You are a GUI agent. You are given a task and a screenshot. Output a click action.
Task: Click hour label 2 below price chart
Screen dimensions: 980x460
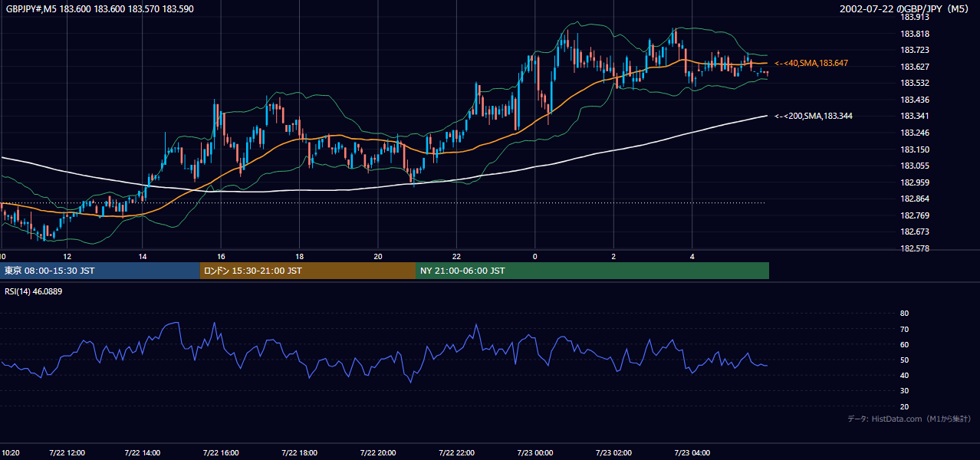pyautogui.click(x=613, y=256)
